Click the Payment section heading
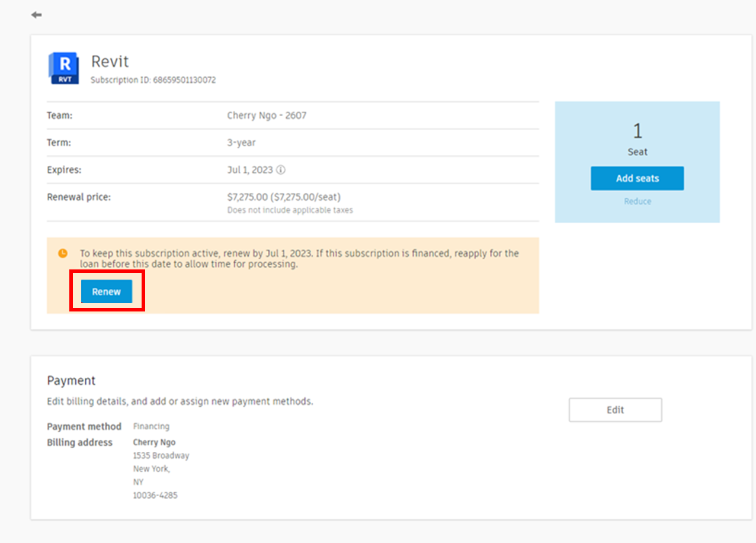Image resolution: width=756 pixels, height=543 pixels. click(x=71, y=381)
